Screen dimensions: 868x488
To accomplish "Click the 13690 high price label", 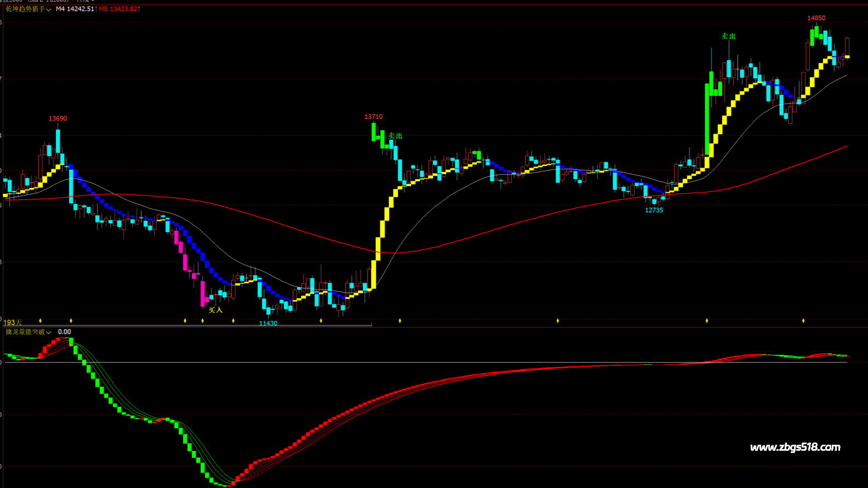I will (x=58, y=119).
